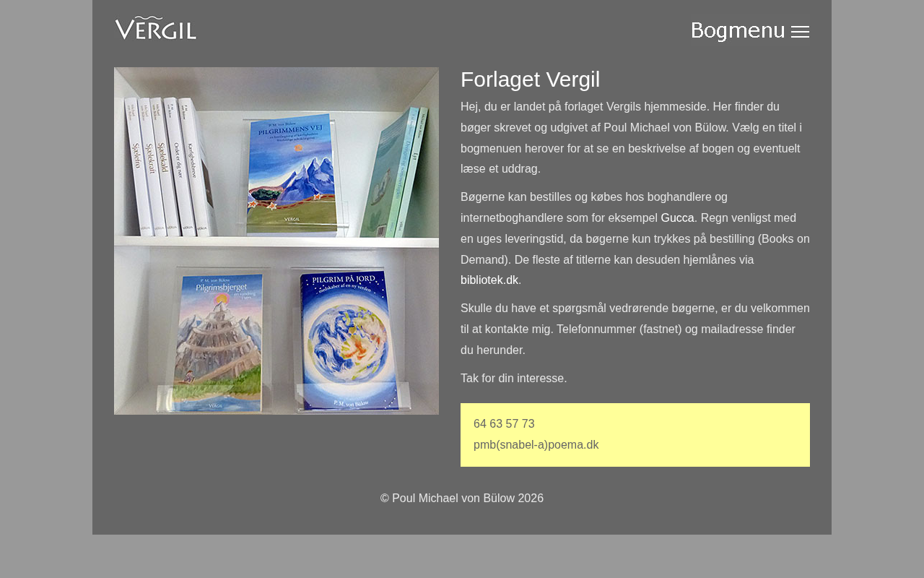The height and width of the screenshot is (578, 924).
Task: Open the hamburger menu icon
Action: pyautogui.click(x=800, y=32)
